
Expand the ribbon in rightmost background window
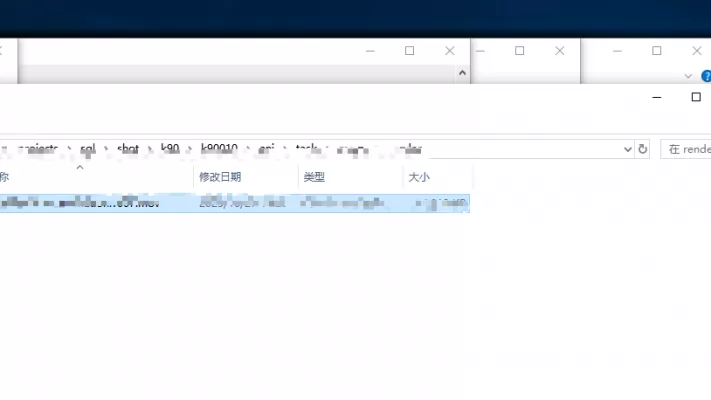tap(688, 76)
